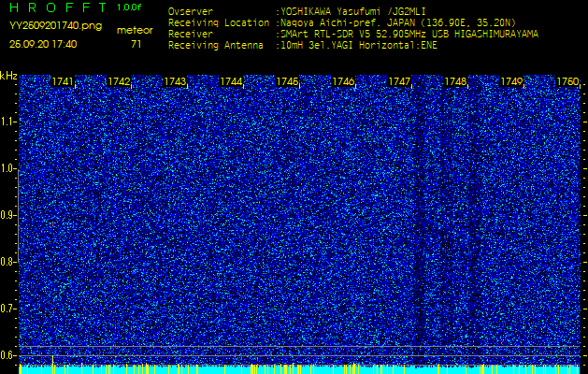Click the 1.0.0f version number

point(129,7)
